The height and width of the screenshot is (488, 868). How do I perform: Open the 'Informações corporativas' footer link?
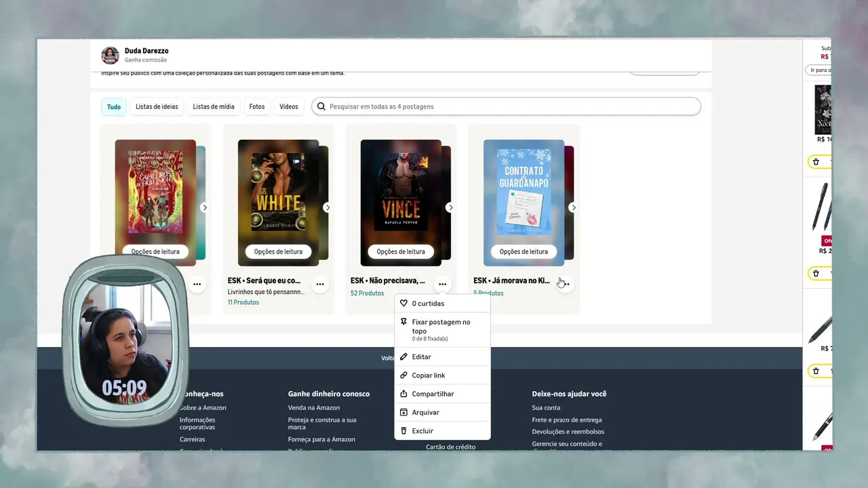pos(197,424)
